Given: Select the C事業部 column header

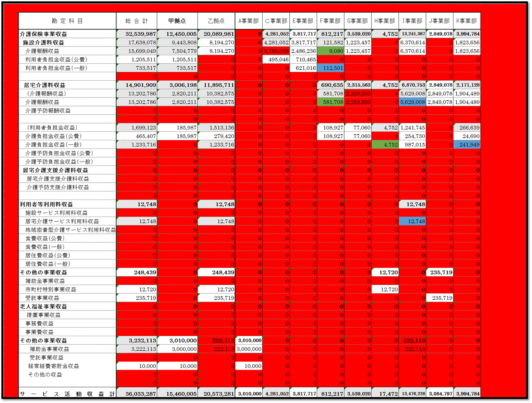Looking at the screenshot, I should coord(276,21).
